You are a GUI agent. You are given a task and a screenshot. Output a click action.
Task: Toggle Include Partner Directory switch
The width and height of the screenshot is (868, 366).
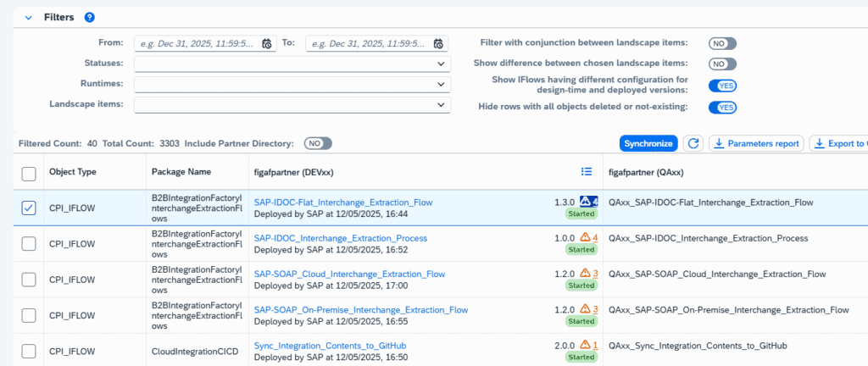tap(318, 144)
